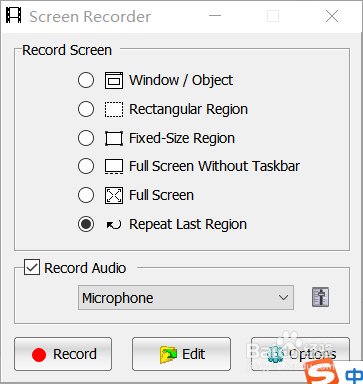Click the Fixed-Size Region icon
This screenshot has height=384, width=363.
(114, 138)
